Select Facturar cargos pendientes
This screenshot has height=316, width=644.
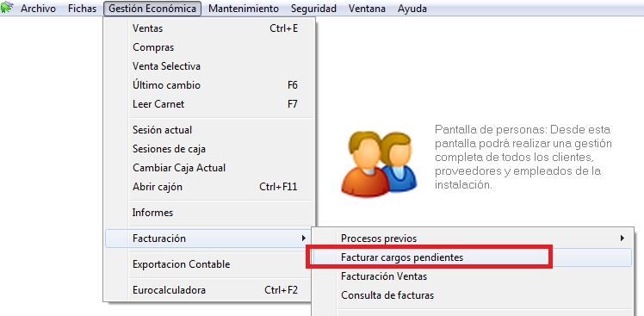472,257
